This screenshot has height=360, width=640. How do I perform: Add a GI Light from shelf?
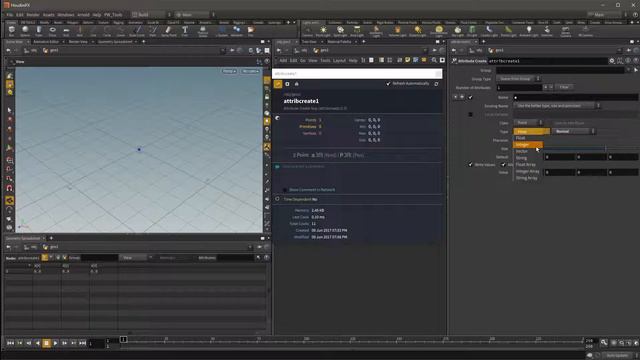click(472, 31)
